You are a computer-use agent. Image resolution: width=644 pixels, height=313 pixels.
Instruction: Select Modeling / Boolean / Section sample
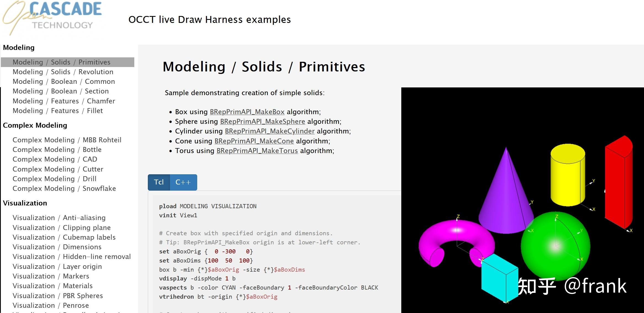(x=60, y=91)
